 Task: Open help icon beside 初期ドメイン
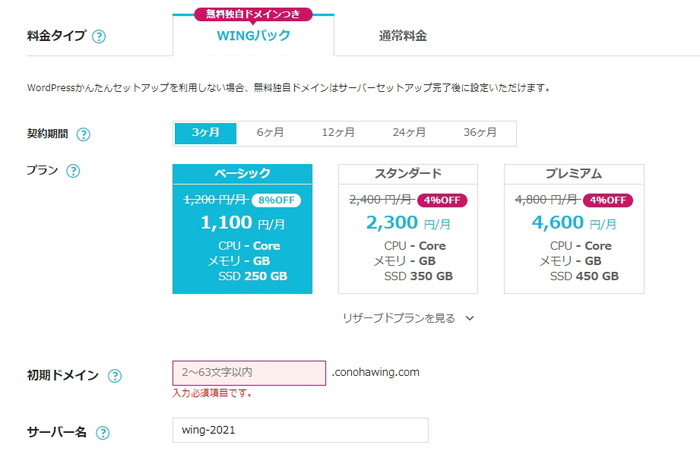pyautogui.click(x=115, y=375)
